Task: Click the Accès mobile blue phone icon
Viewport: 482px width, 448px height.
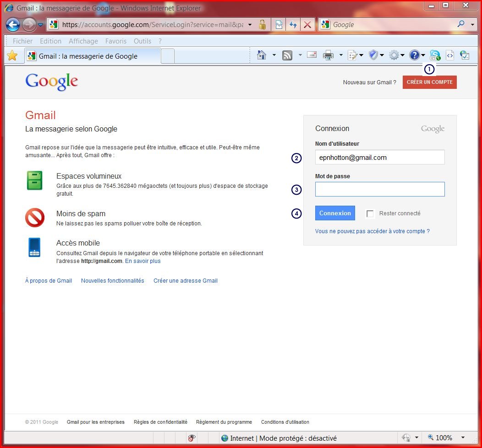Action: 34,247
